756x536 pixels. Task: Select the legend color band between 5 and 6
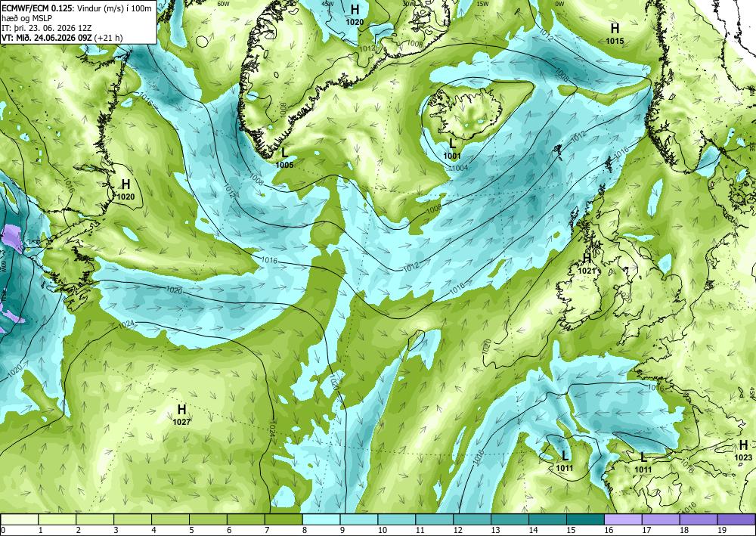click(x=208, y=519)
